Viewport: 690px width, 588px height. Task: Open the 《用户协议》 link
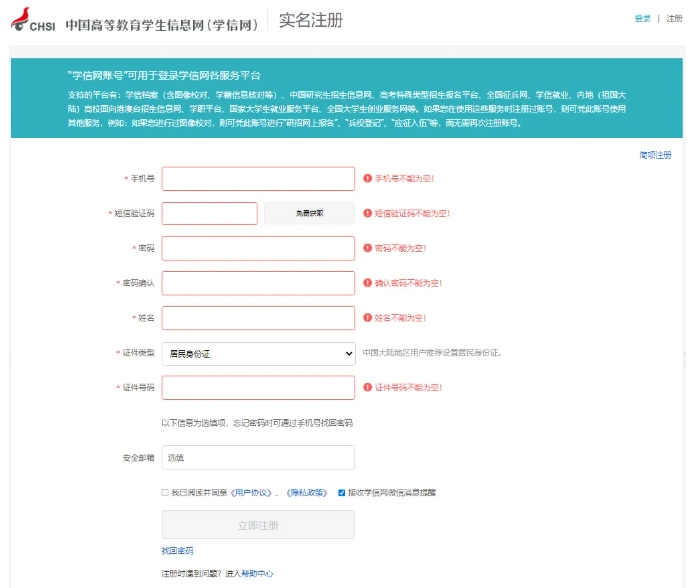pos(251,492)
